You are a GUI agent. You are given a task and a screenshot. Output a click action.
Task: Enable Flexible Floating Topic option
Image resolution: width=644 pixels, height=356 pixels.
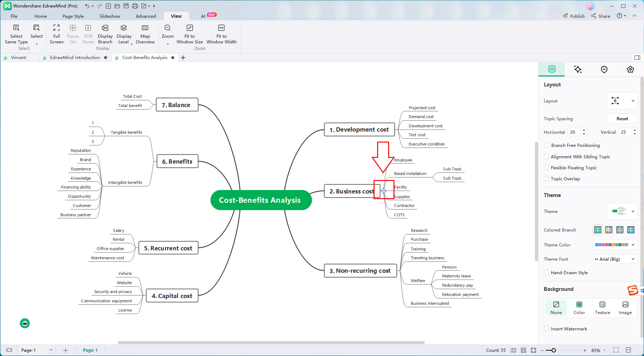[547, 168]
